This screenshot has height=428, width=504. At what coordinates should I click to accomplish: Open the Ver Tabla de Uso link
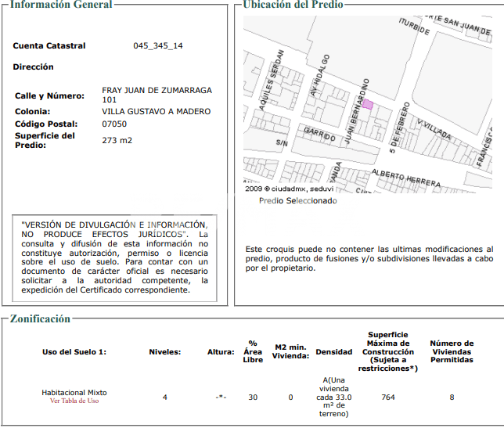coord(74,401)
